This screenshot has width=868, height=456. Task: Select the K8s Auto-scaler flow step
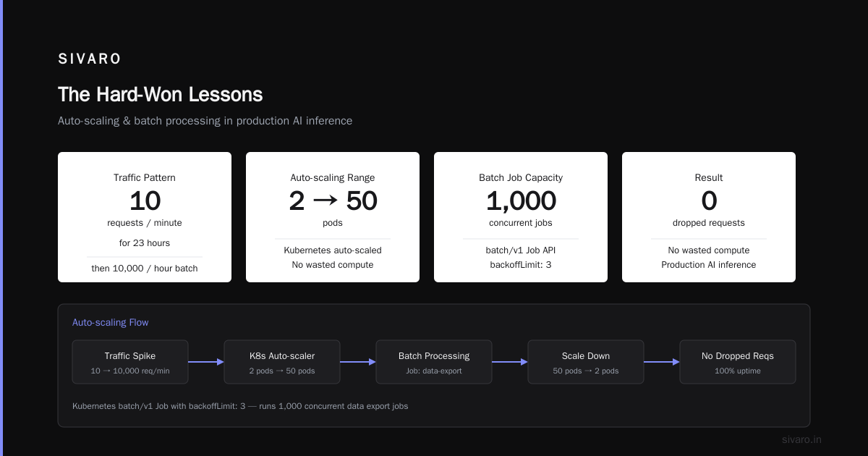click(x=282, y=362)
